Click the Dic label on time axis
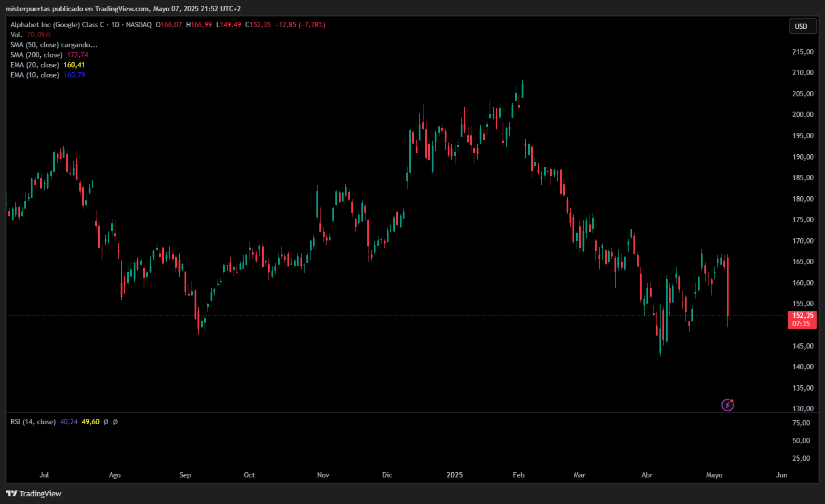Screen dimensions: 825x504 387,475
